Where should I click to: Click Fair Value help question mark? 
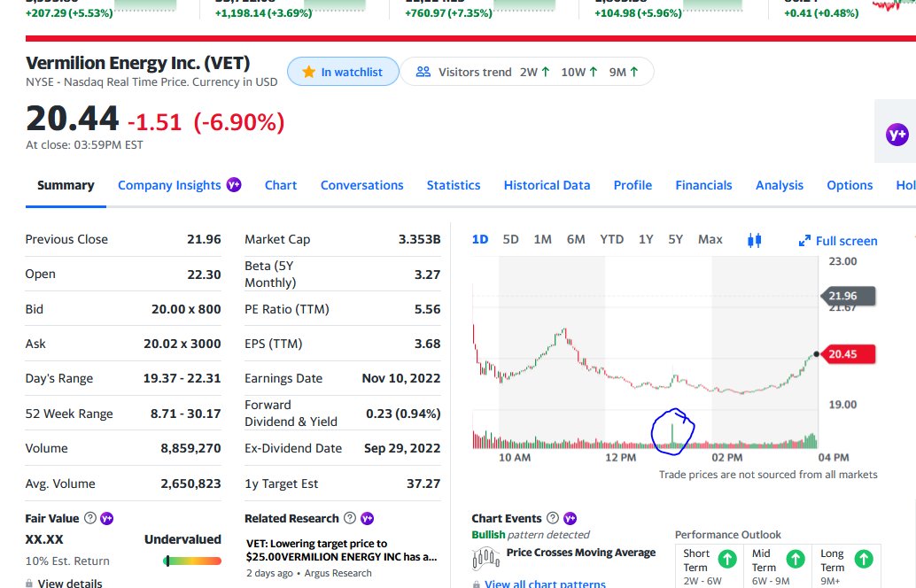pyautogui.click(x=90, y=518)
